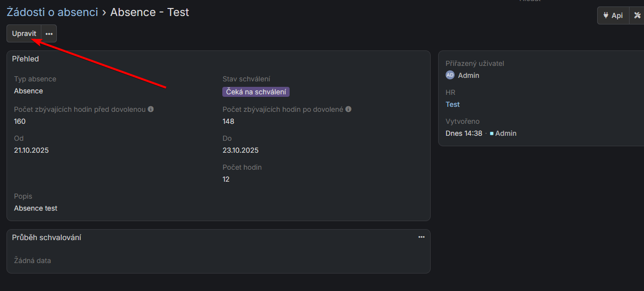Click the small square icon before creator Admin
This screenshot has width=644, height=291.
[x=491, y=134]
